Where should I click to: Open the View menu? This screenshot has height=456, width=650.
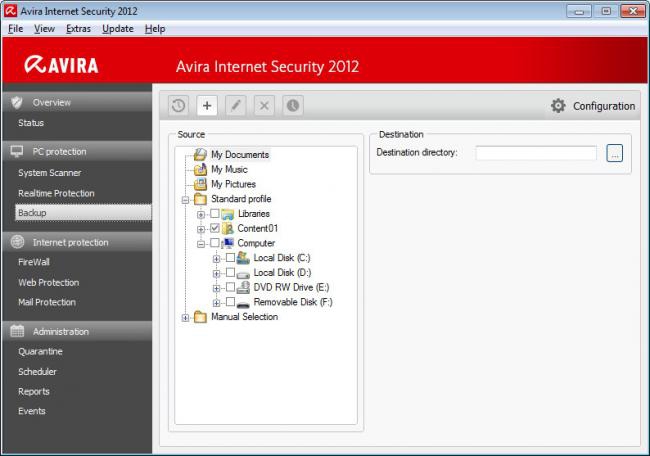click(x=44, y=29)
